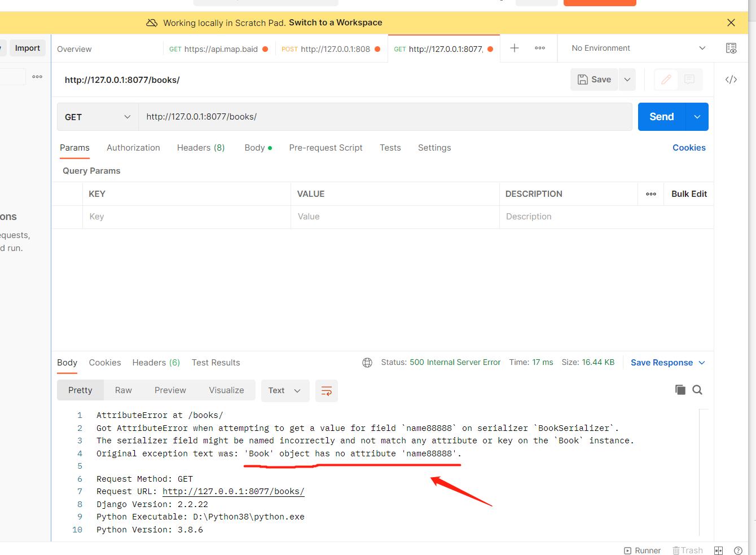Viewport: 756px width, 555px height.
Task: Open help icon in status bar
Action: click(x=738, y=550)
